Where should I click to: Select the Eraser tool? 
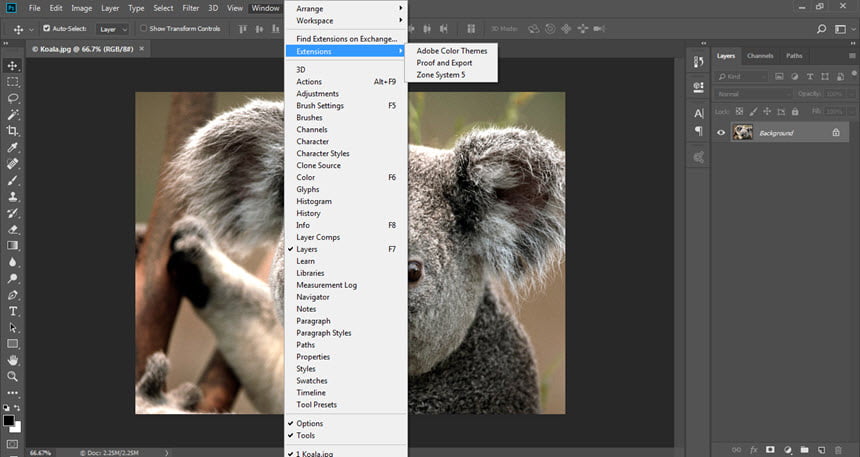tap(12, 229)
